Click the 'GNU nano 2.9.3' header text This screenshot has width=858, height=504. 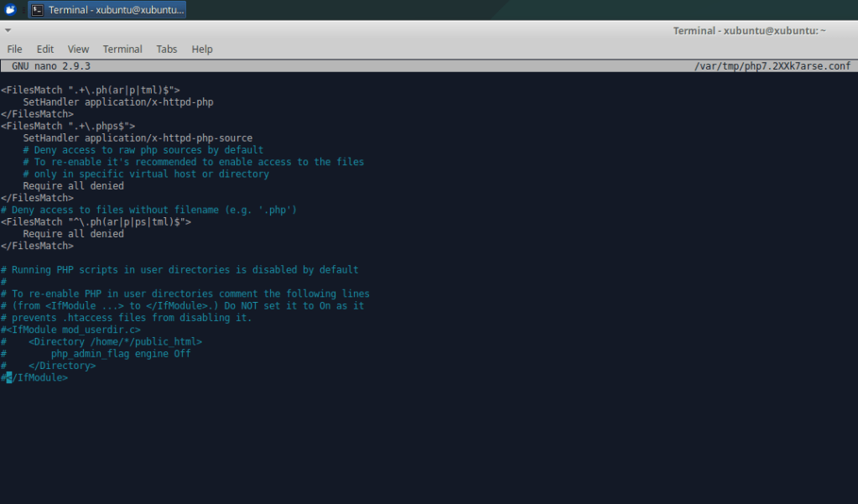coord(51,65)
